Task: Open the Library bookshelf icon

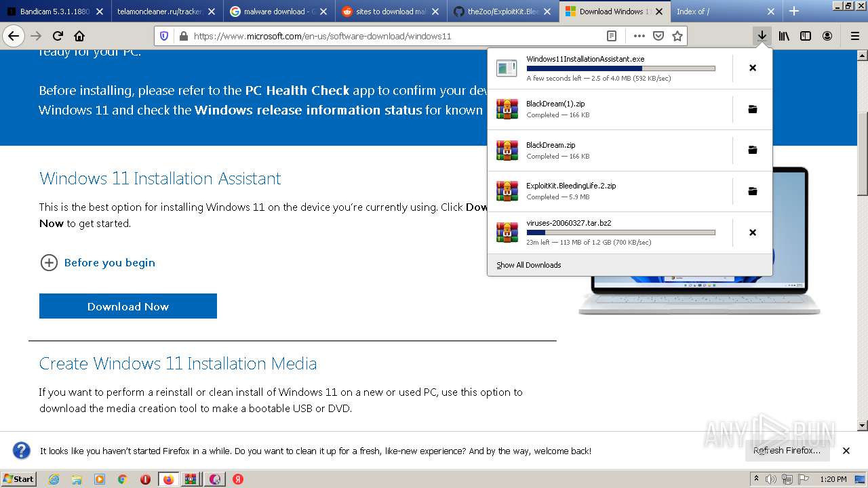Action: (x=784, y=36)
